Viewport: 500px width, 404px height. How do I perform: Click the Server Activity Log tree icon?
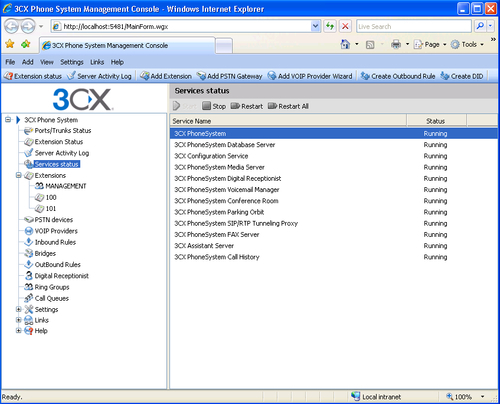click(x=29, y=153)
